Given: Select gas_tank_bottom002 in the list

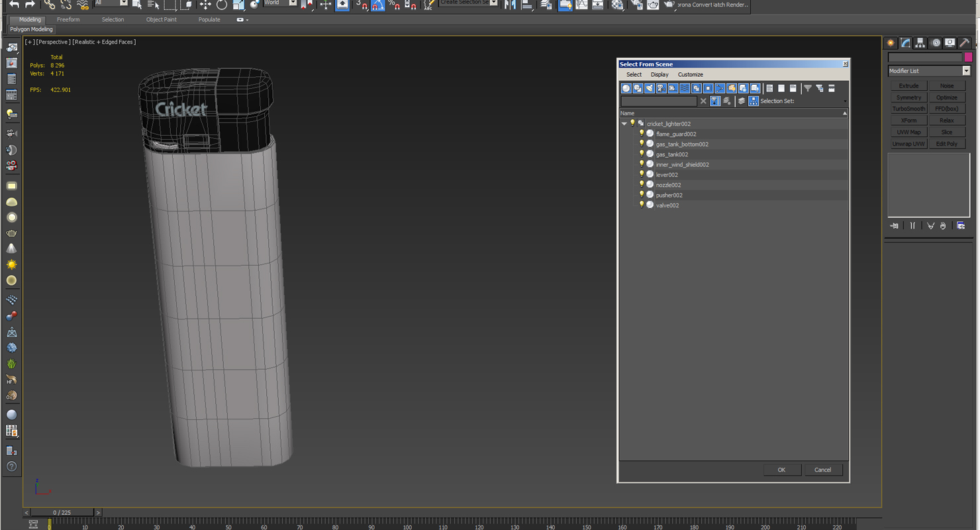Looking at the screenshot, I should (x=682, y=144).
